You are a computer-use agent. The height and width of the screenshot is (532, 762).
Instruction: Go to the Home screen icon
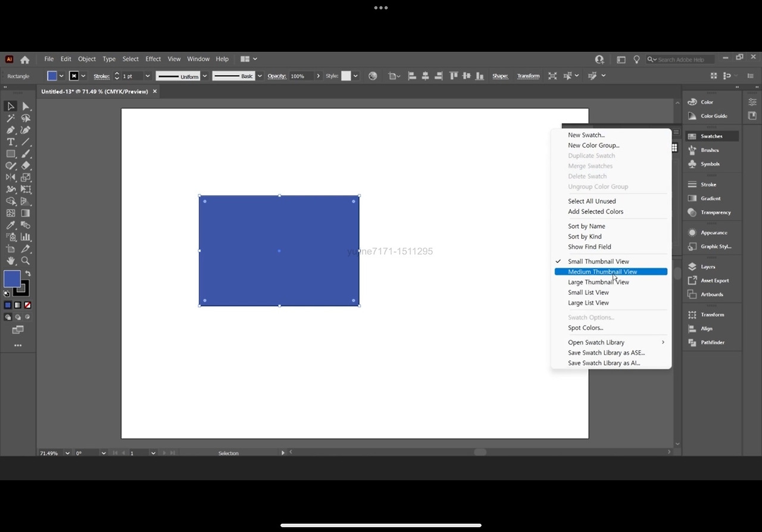click(24, 60)
